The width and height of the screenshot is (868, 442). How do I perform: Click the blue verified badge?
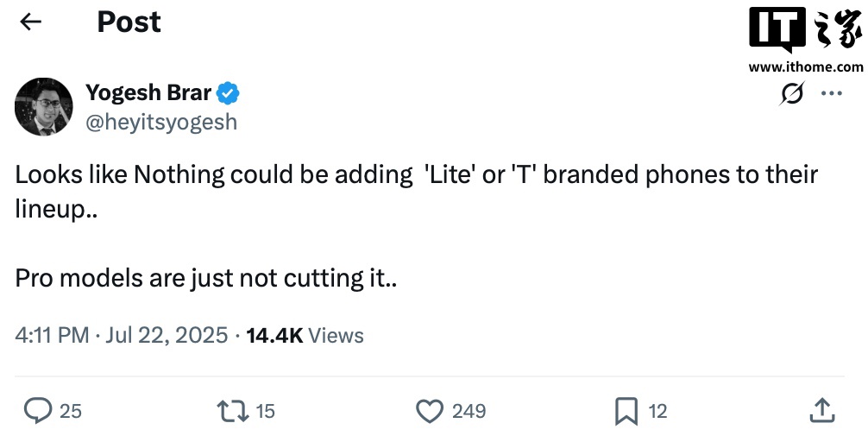click(x=228, y=92)
